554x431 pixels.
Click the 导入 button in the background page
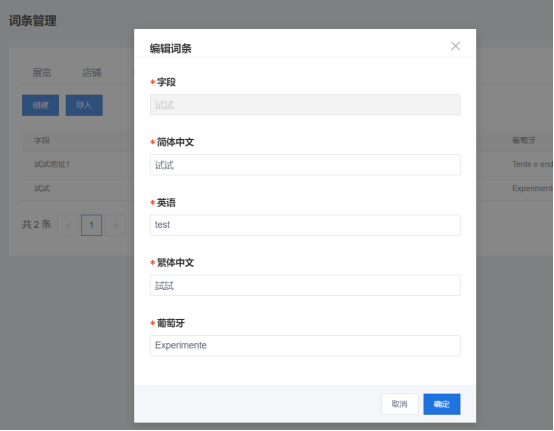click(x=84, y=105)
